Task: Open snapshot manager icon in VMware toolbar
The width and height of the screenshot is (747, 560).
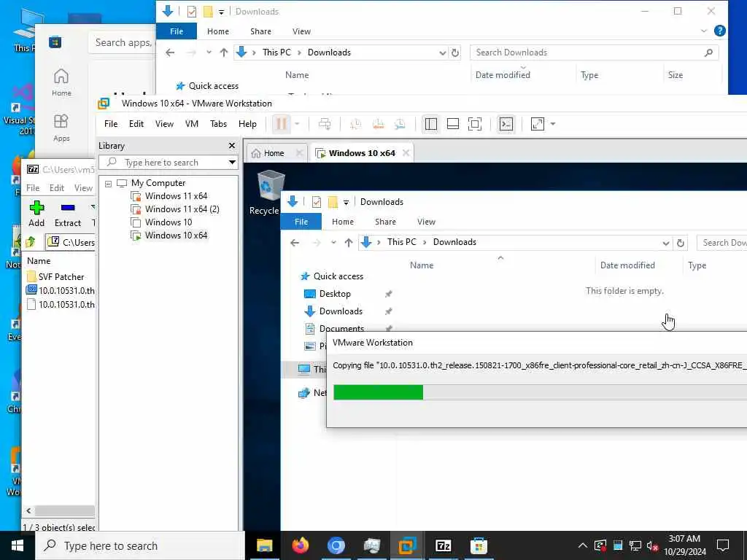Action: [400, 124]
